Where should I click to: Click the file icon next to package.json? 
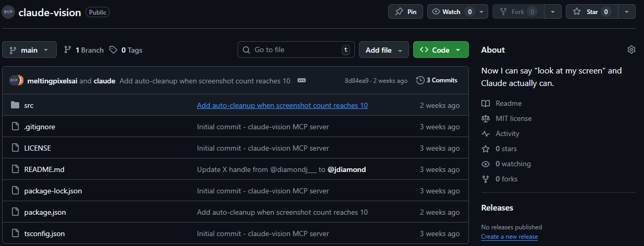[x=15, y=212]
